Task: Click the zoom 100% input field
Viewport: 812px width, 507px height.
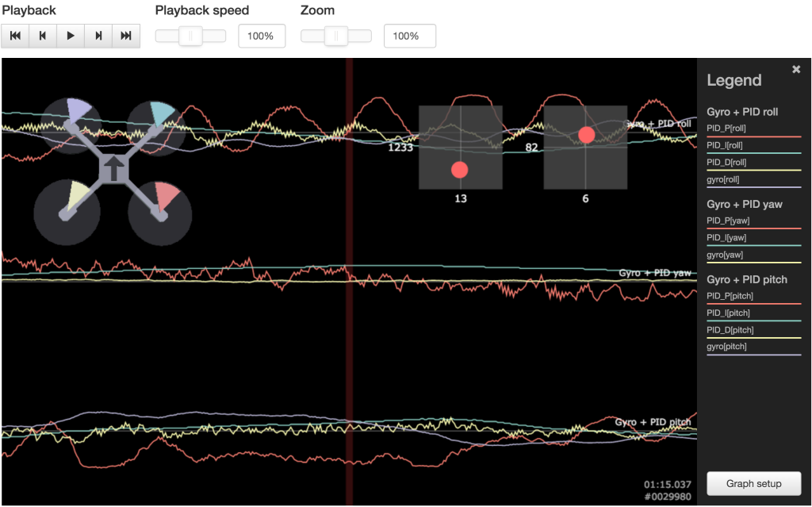Action: click(x=409, y=35)
